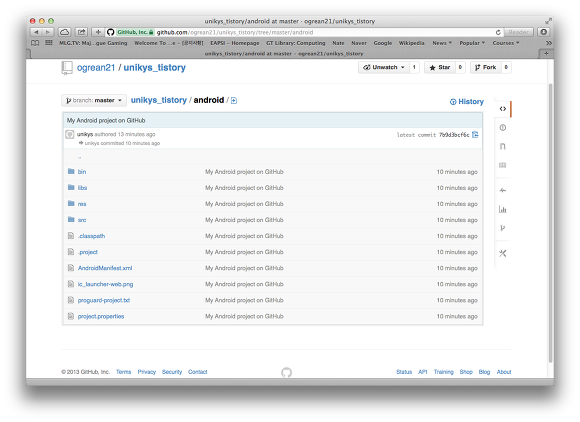Open the libs folder

(82, 188)
